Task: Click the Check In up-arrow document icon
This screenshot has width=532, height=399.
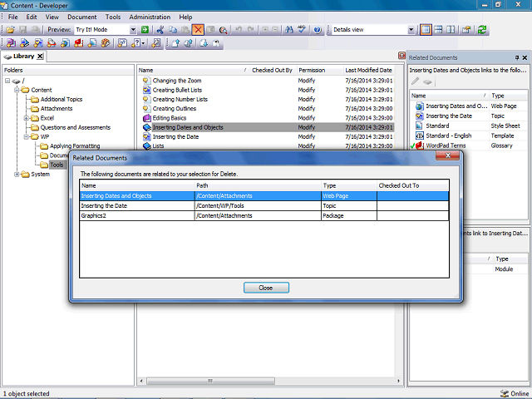Action: coord(175,43)
